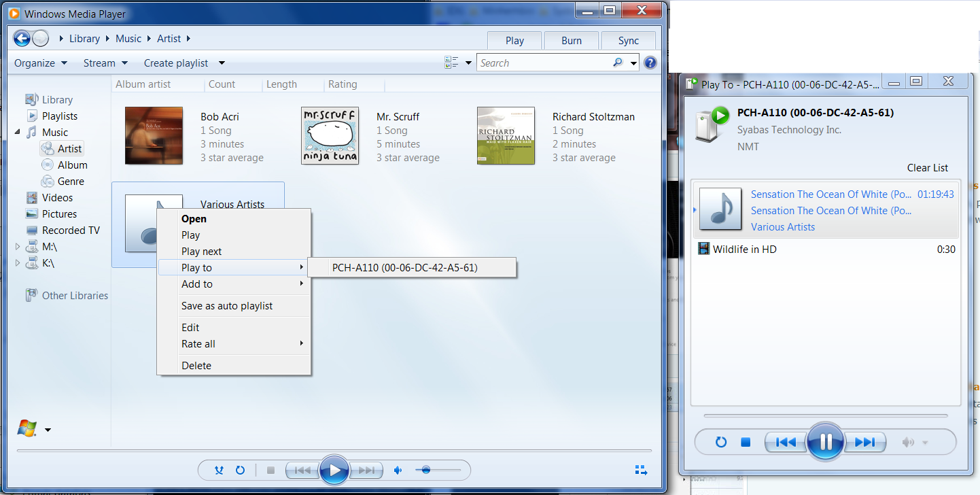Open the Search box dropdown arrow

[634, 63]
